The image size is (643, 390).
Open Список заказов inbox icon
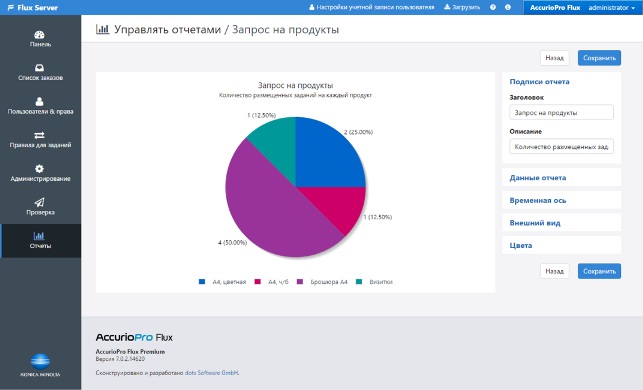click(39, 68)
